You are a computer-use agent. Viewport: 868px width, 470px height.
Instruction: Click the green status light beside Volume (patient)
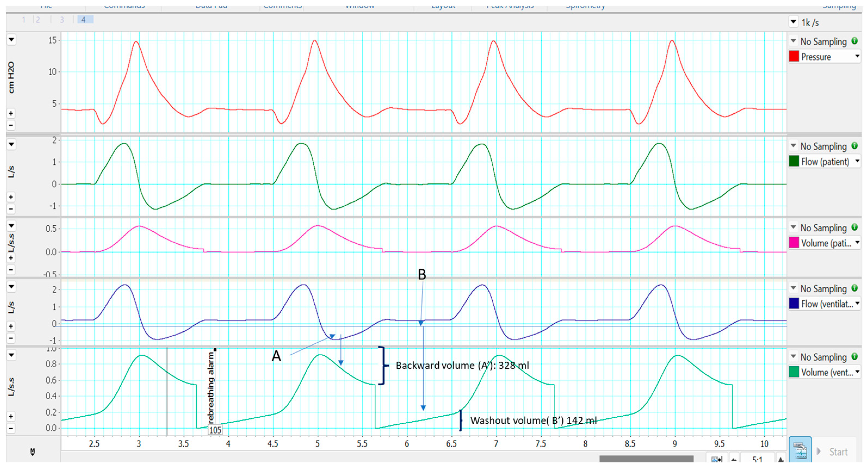(854, 228)
